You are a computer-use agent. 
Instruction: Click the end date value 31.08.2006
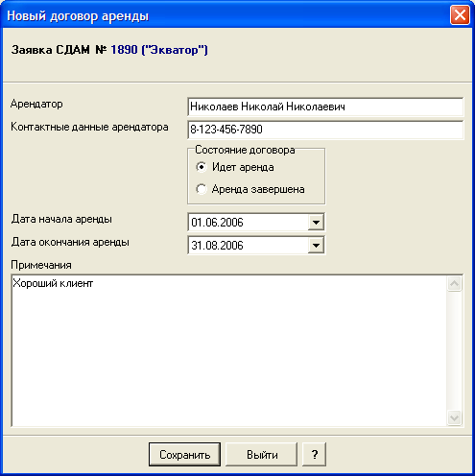[x=217, y=246]
